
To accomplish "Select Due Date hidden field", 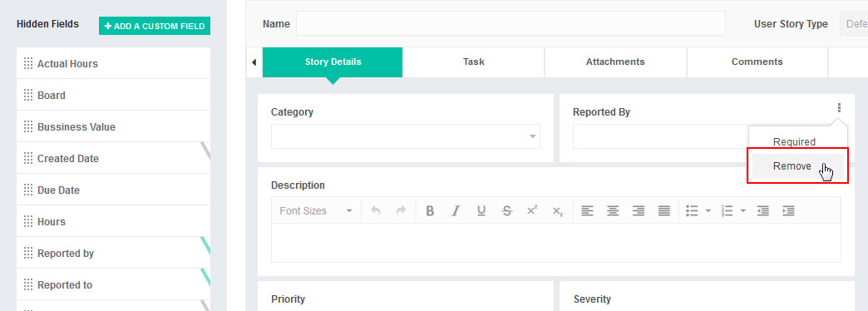I will click(x=113, y=190).
